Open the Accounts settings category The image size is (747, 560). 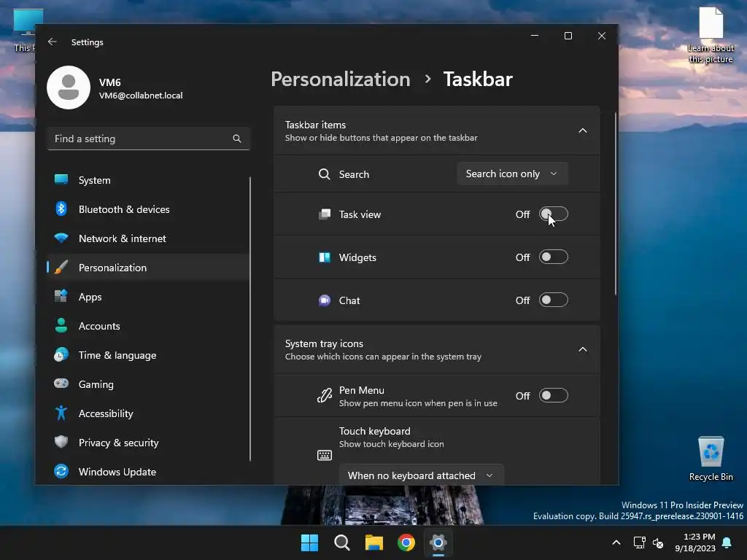click(x=148, y=326)
